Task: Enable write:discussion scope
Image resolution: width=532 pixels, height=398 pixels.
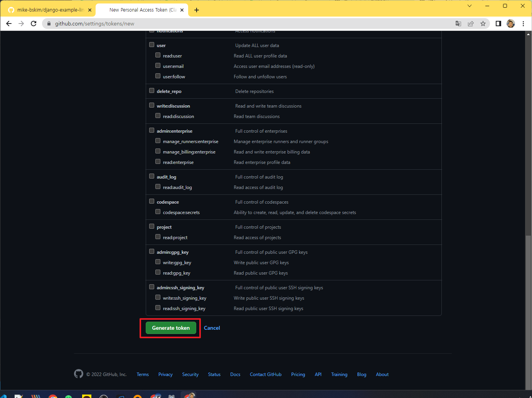Action: (x=152, y=105)
